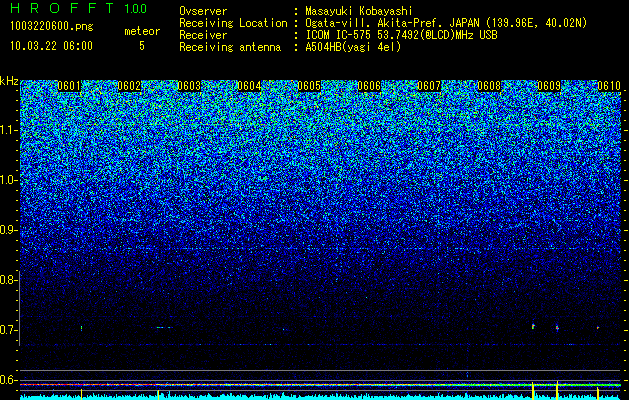Image resolution: width=629 pixels, height=400 pixels.
Task: Click the HROFFT 1.0.0 title text
Action: coord(79,8)
